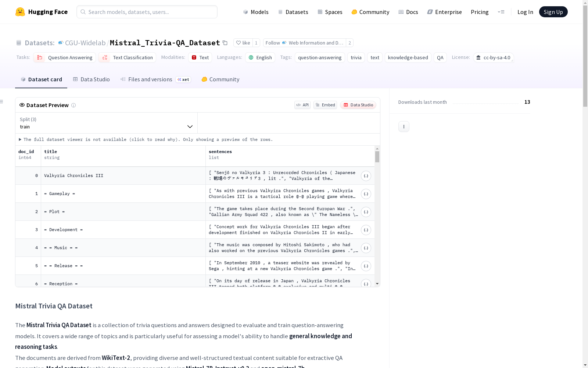The height and width of the screenshot is (368, 588).
Task: Click the like count number
Action: (256, 43)
